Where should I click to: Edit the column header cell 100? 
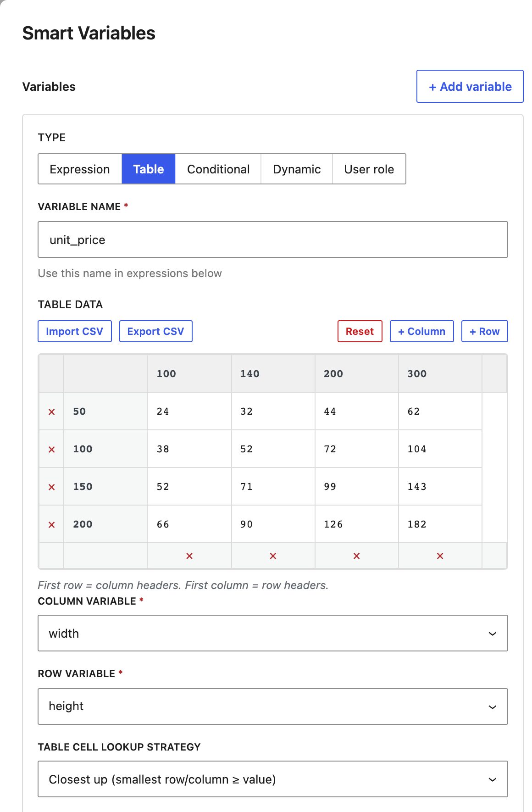[x=189, y=373]
